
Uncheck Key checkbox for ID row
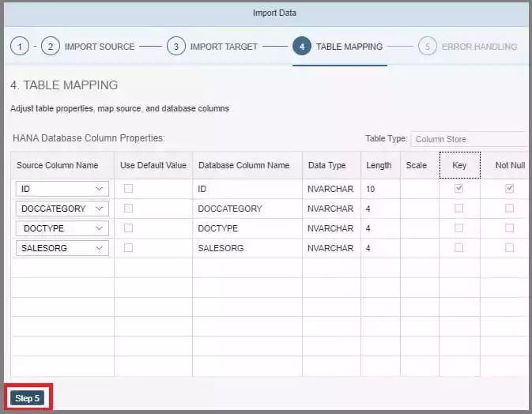pyautogui.click(x=458, y=188)
